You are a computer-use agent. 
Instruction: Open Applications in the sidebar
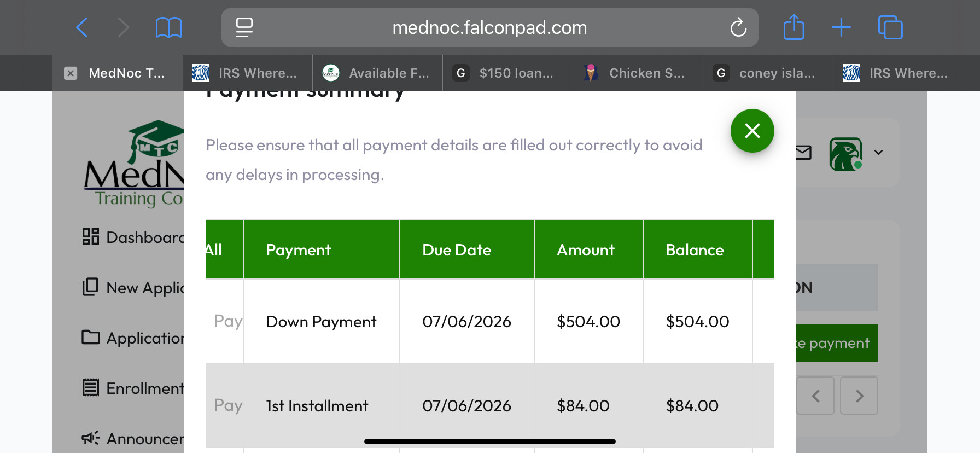coord(133,338)
